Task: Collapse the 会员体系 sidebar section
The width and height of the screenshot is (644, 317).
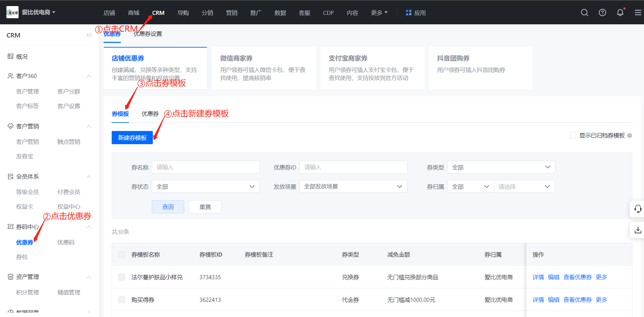Action: coord(89,177)
